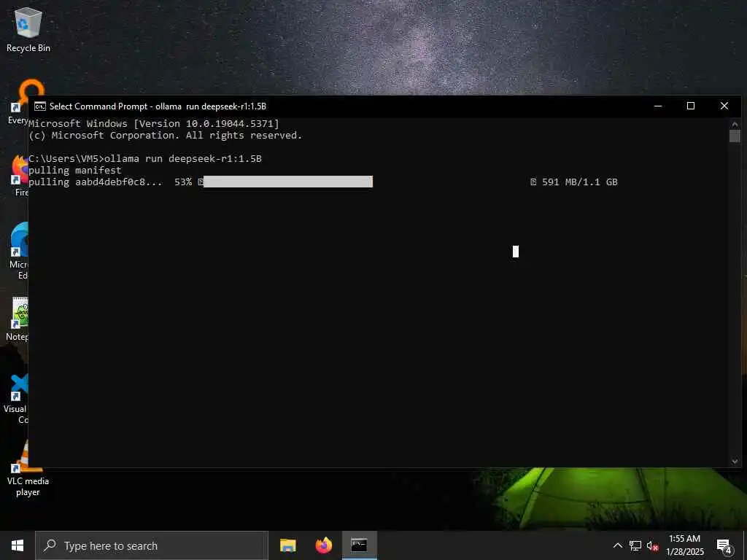747x560 pixels.
Task: Launch Firefox from the taskbar
Action: 323,545
